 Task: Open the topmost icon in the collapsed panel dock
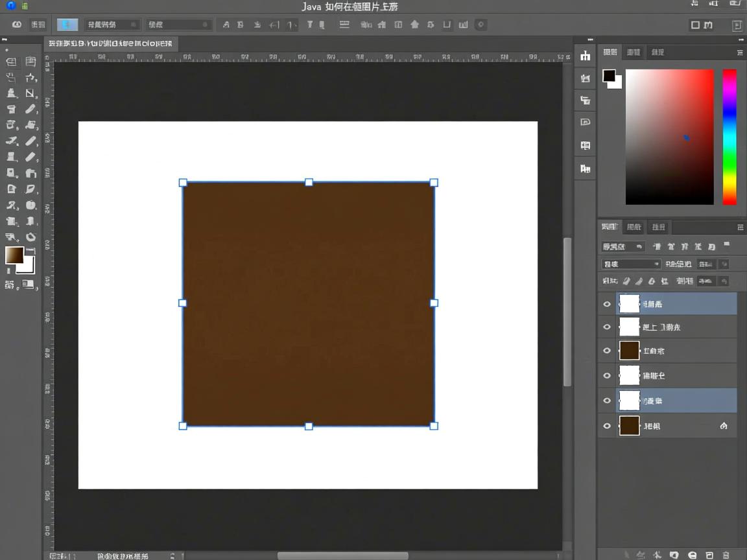586,56
